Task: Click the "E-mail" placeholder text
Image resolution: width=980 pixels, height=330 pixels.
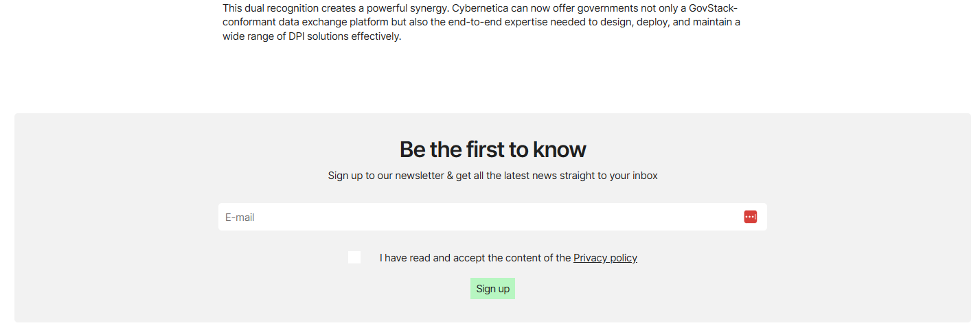Action: (240, 217)
